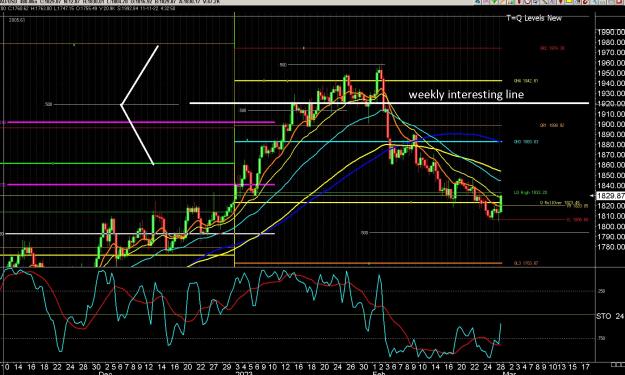Click the 1980.00 price axis label
This screenshot has width=625, height=375.
tap(611, 42)
